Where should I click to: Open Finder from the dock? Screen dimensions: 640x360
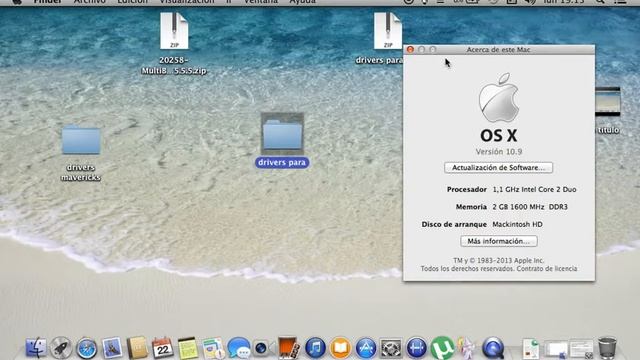36,348
